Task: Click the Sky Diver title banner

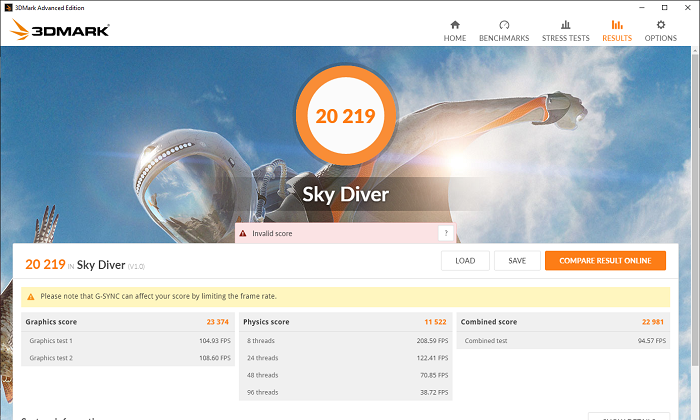Action: point(344,194)
